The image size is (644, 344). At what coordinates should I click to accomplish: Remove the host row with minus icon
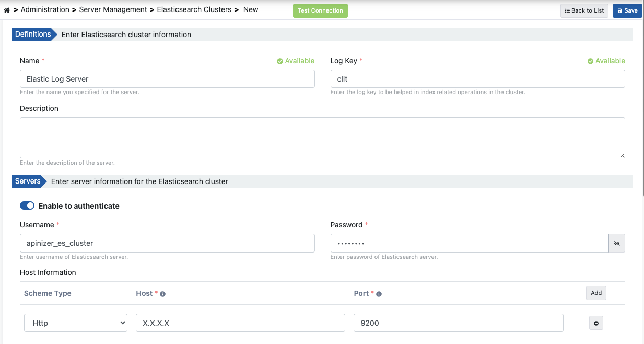(595, 324)
